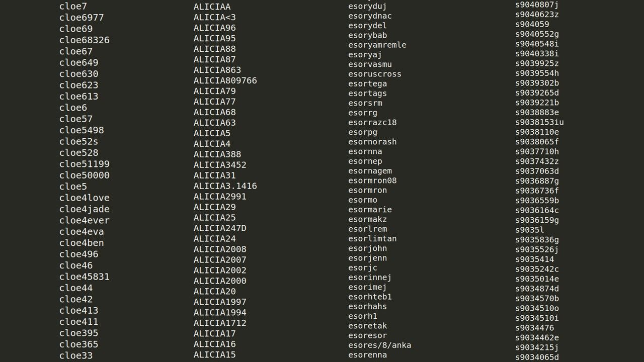Select the s9035l text
The height and width of the screenshot is (362, 644).
(530, 230)
